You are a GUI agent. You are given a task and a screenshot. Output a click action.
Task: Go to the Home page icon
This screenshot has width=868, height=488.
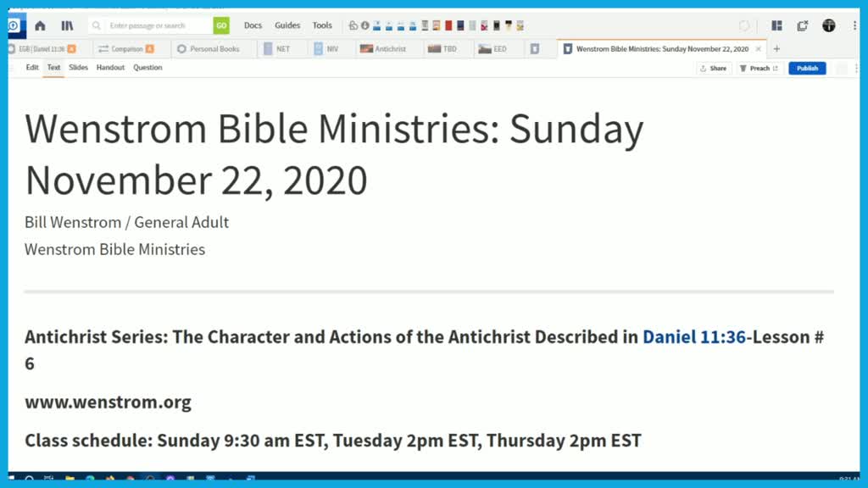tap(40, 25)
